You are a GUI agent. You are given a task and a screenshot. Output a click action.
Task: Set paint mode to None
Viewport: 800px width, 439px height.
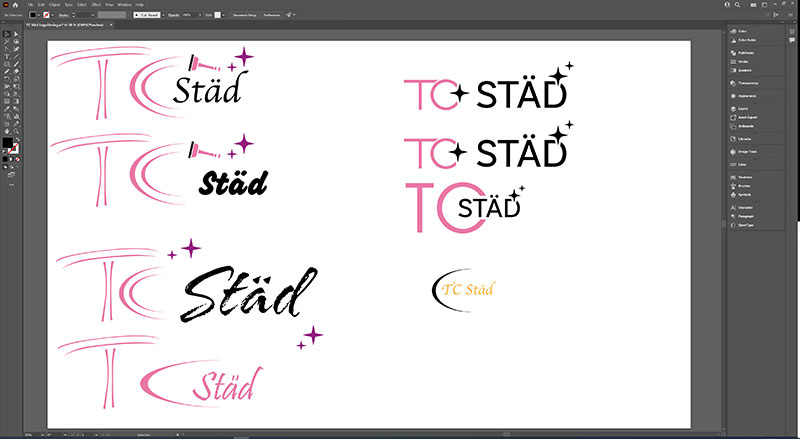coord(18,159)
